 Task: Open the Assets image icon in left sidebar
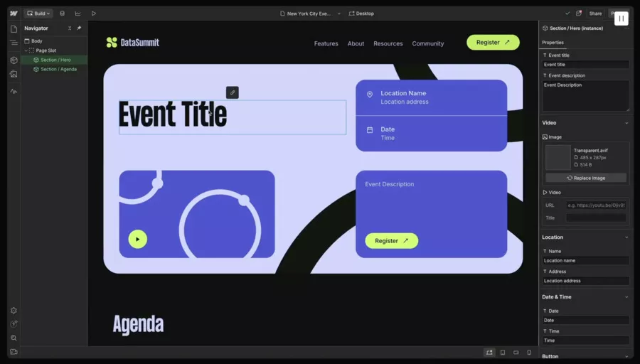[14, 74]
